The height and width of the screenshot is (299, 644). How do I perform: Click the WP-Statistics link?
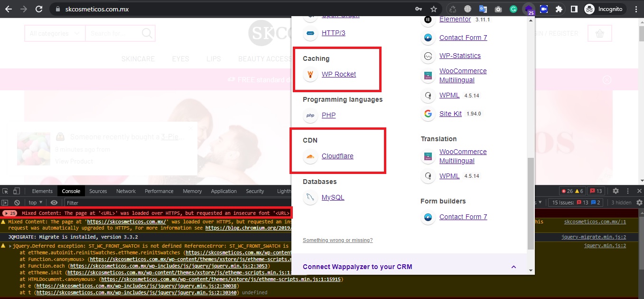point(460,56)
